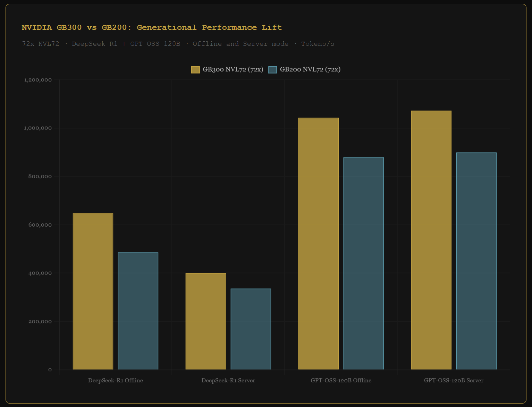Click the 'GPT-OSS-120B Server' axis label
Screen dimensions: 532x407
pyautogui.click(x=454, y=381)
